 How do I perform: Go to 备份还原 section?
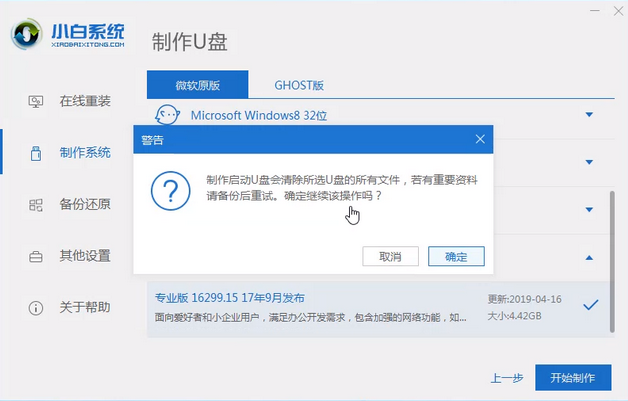[x=85, y=204]
